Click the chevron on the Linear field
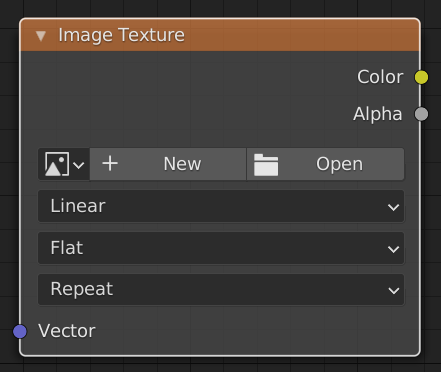Screen dimensions: 441x372 pyautogui.click(x=394, y=207)
